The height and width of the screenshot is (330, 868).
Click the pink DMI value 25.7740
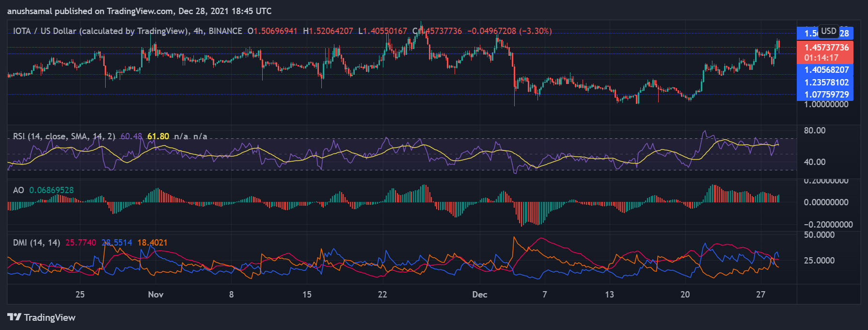pos(80,243)
